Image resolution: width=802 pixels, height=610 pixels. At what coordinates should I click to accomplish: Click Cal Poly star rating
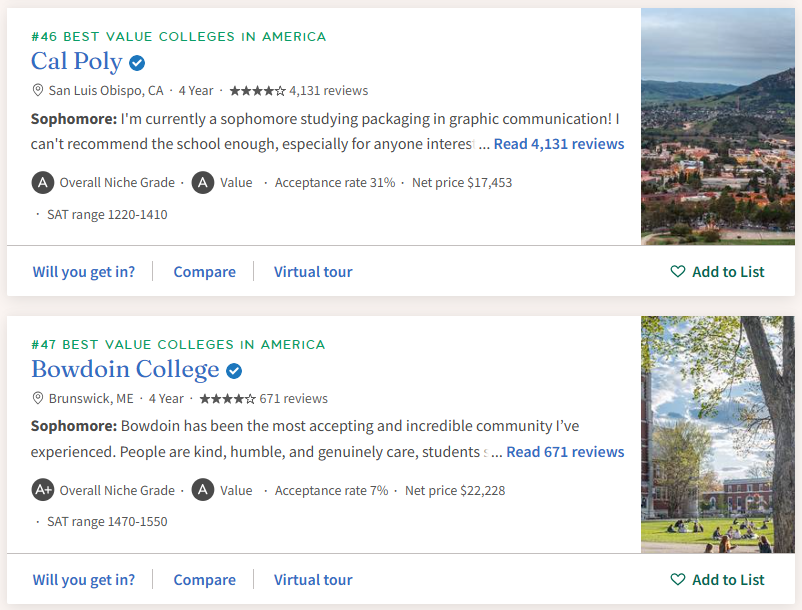(x=257, y=91)
